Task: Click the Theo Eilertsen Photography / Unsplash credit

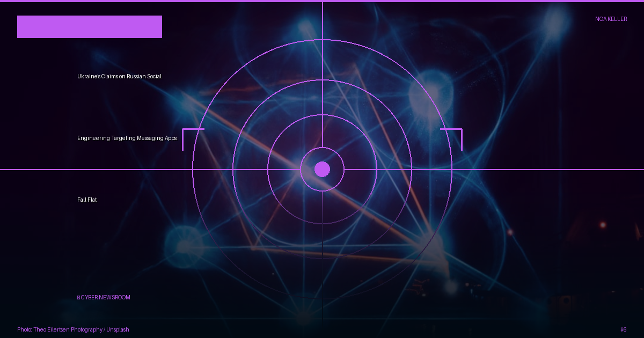Action: pyautogui.click(x=73, y=329)
